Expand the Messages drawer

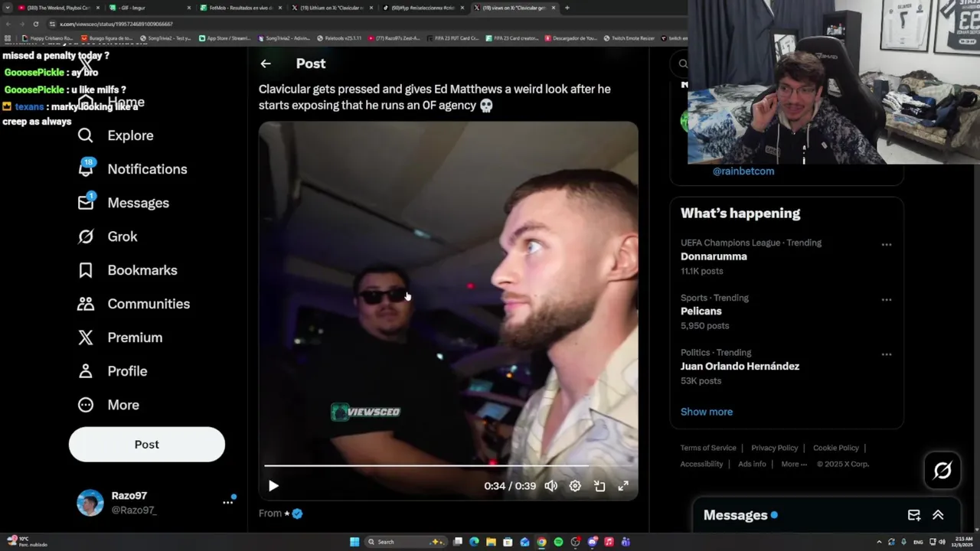(x=938, y=516)
